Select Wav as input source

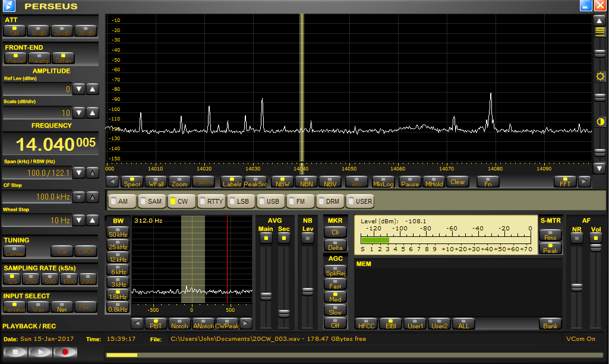[38, 307]
